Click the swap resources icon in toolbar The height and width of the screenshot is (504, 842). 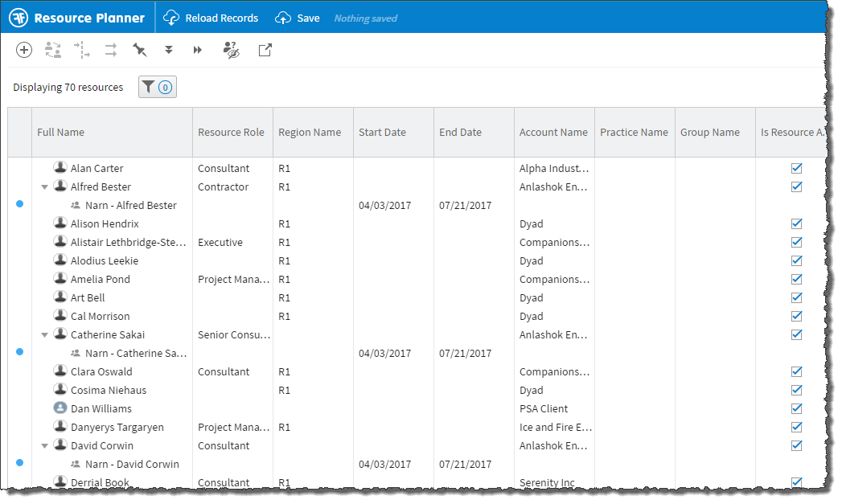(53, 51)
